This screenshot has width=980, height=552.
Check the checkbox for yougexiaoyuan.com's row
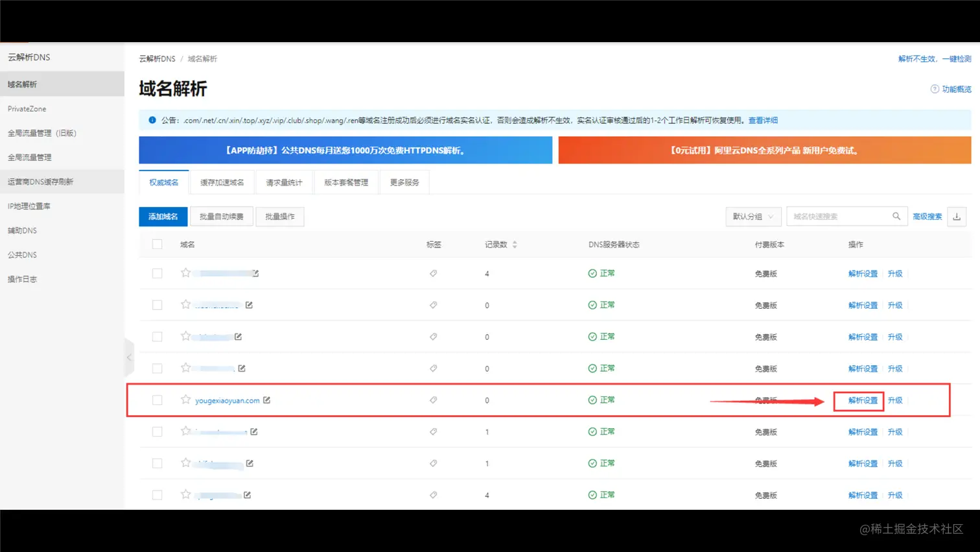pos(157,400)
